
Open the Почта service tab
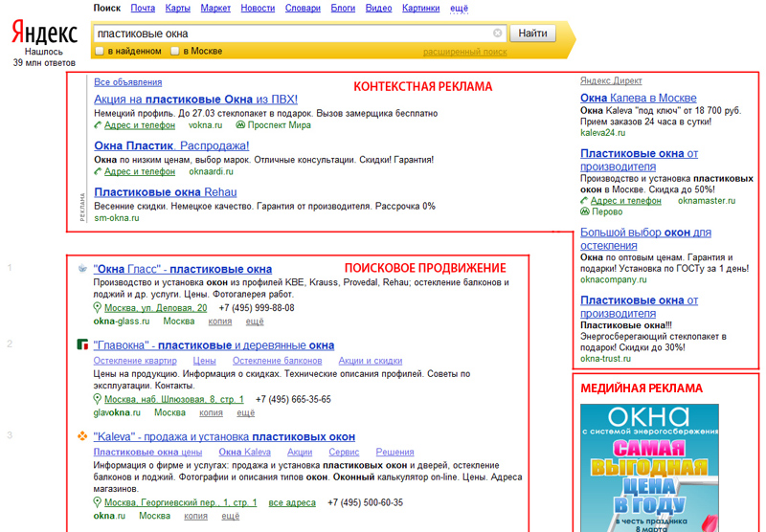[x=143, y=8]
